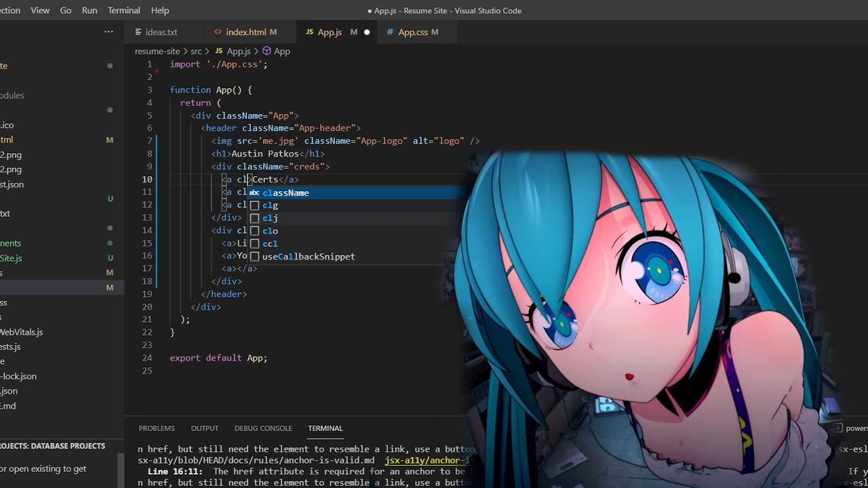
Task: Click the CSS hash icon on App.css tab
Action: pos(390,32)
